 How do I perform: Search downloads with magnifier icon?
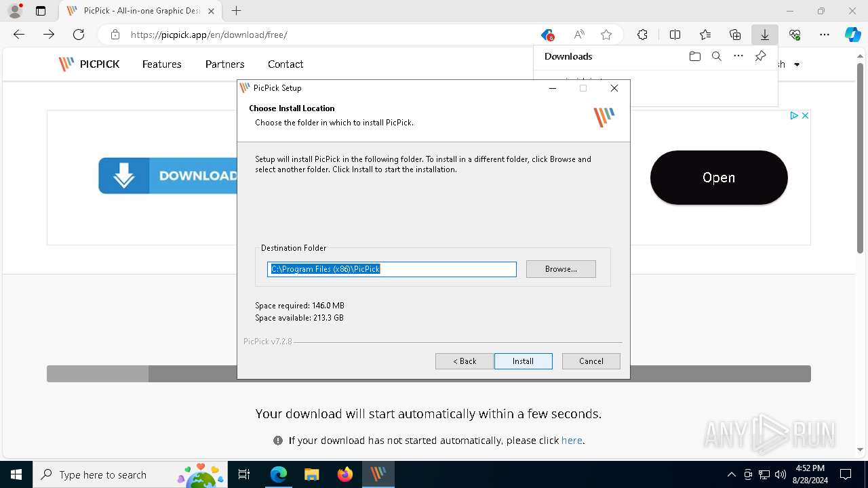716,56
